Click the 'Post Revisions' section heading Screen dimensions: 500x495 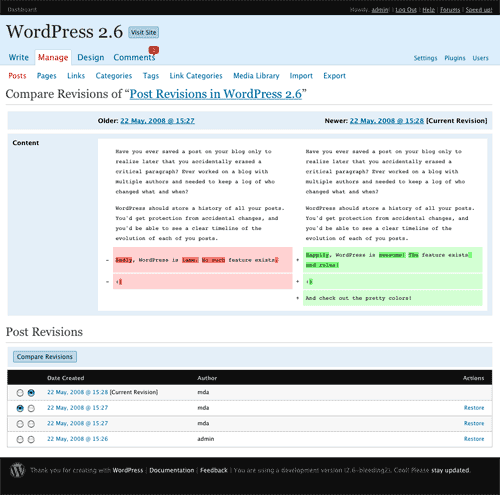pyautogui.click(x=44, y=332)
